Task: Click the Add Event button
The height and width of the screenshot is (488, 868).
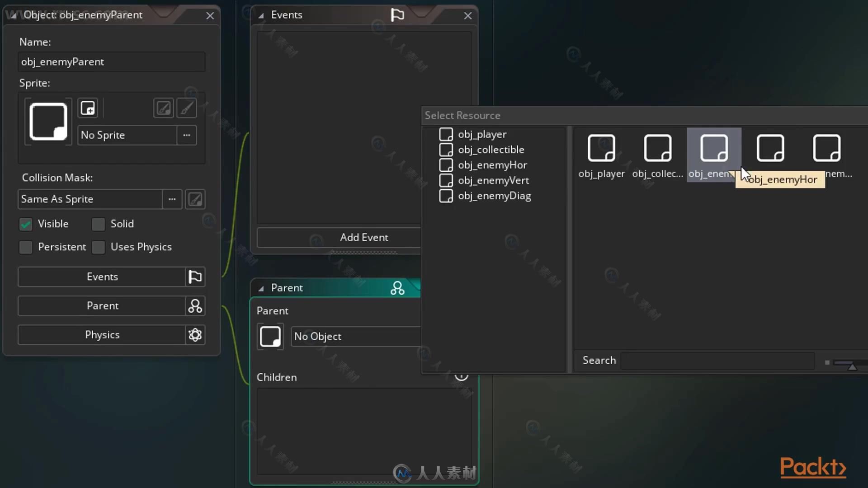Action: [x=363, y=237]
